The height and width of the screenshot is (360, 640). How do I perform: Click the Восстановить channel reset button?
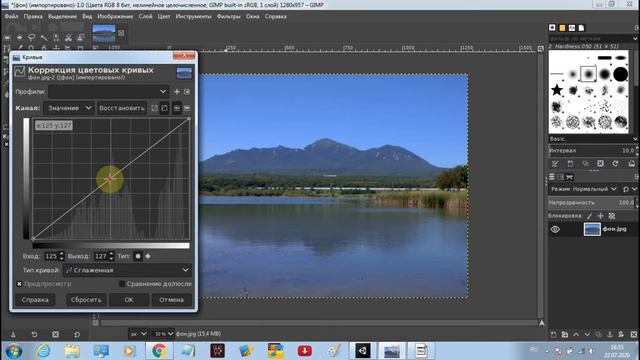pos(122,108)
